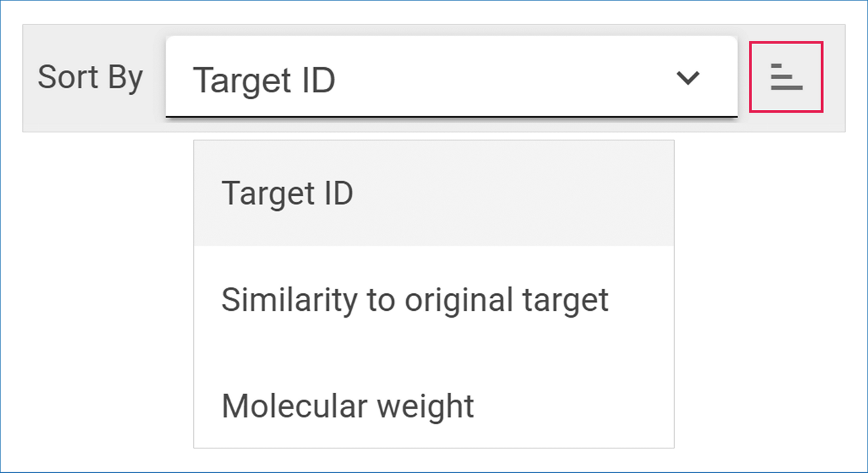Click the white Sort By selection box
Screen dimensions: 868x473
click(451, 77)
